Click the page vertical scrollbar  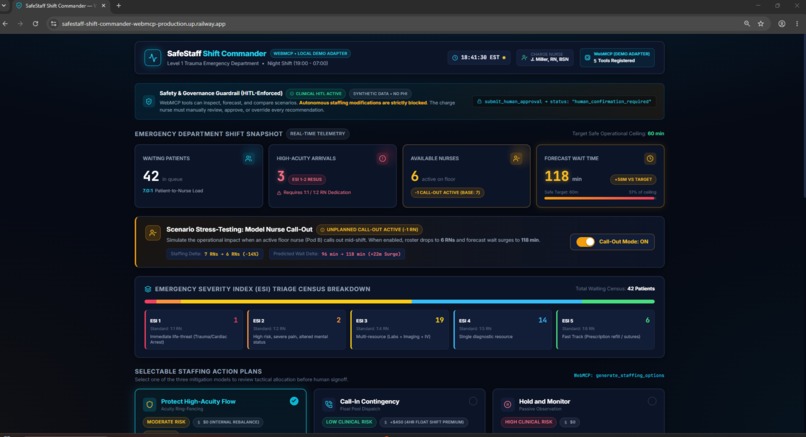tap(803, 118)
